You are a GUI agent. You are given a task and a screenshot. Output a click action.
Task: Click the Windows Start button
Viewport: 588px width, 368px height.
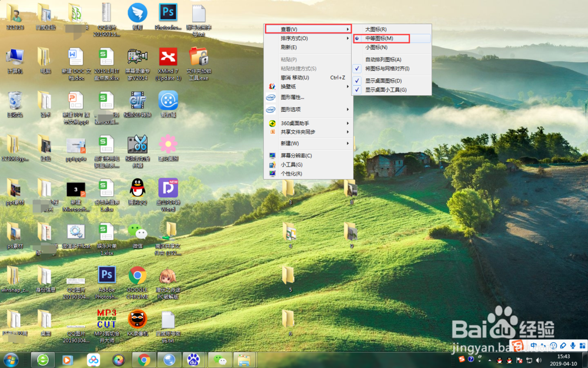[10, 359]
